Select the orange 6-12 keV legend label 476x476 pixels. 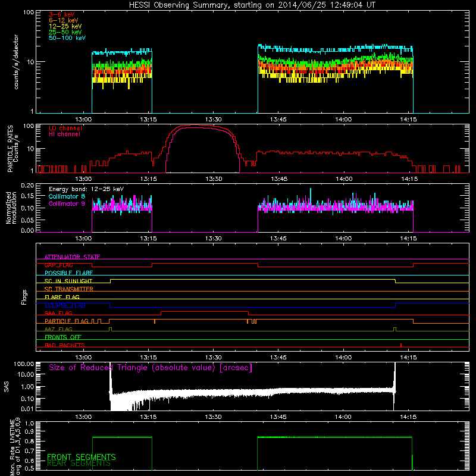pos(64,20)
